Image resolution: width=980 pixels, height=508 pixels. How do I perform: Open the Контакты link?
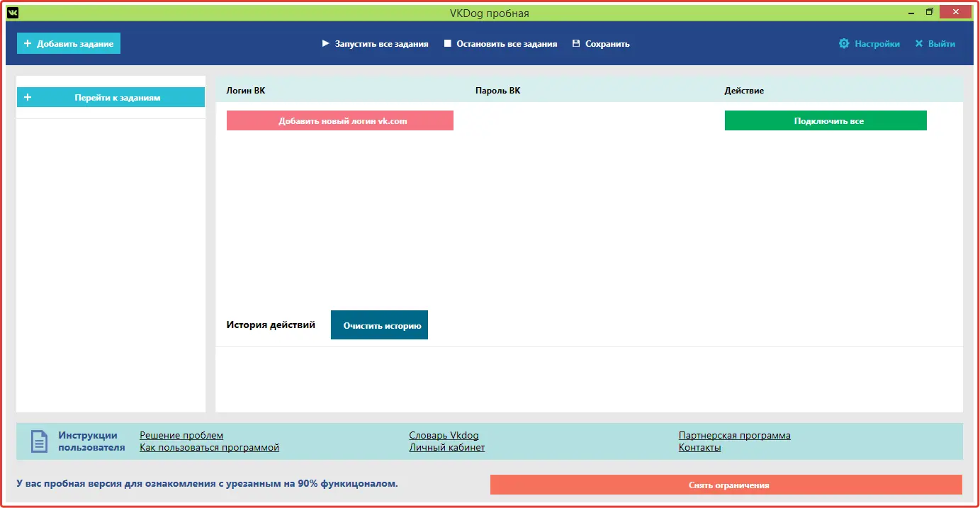(699, 448)
